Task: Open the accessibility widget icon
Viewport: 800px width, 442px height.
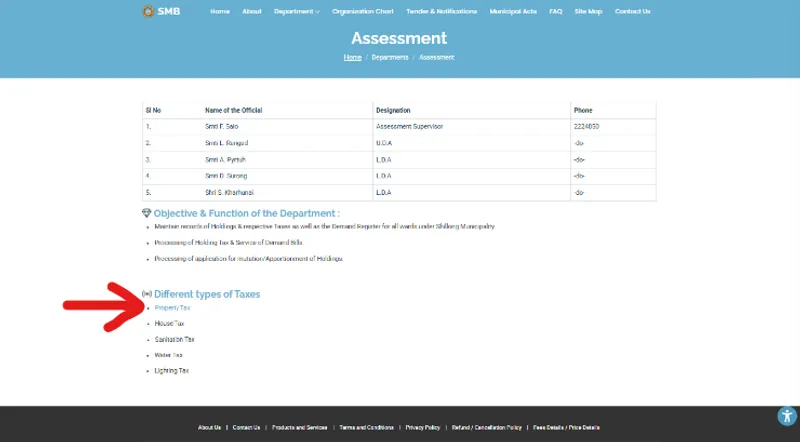Action: 787,415
